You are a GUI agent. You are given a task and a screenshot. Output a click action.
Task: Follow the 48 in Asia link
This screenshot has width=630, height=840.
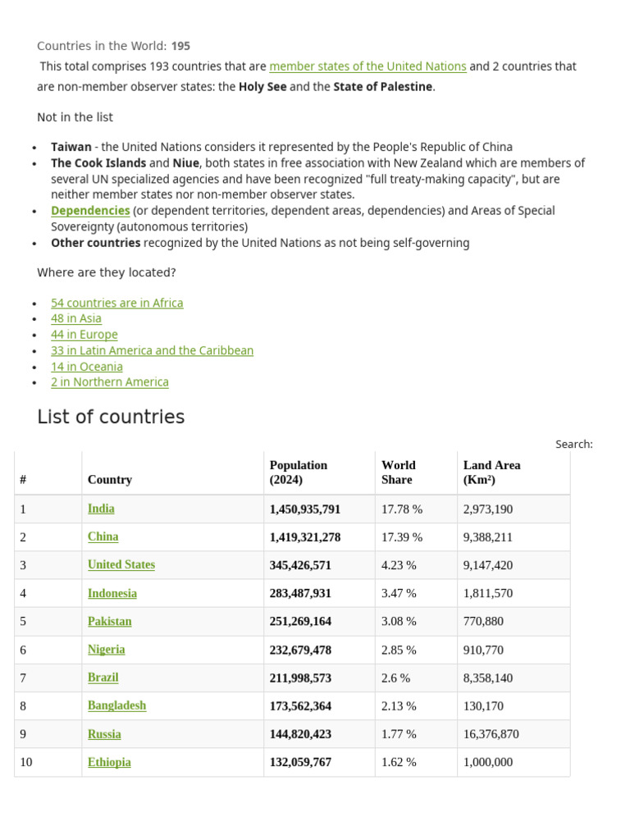tap(76, 318)
